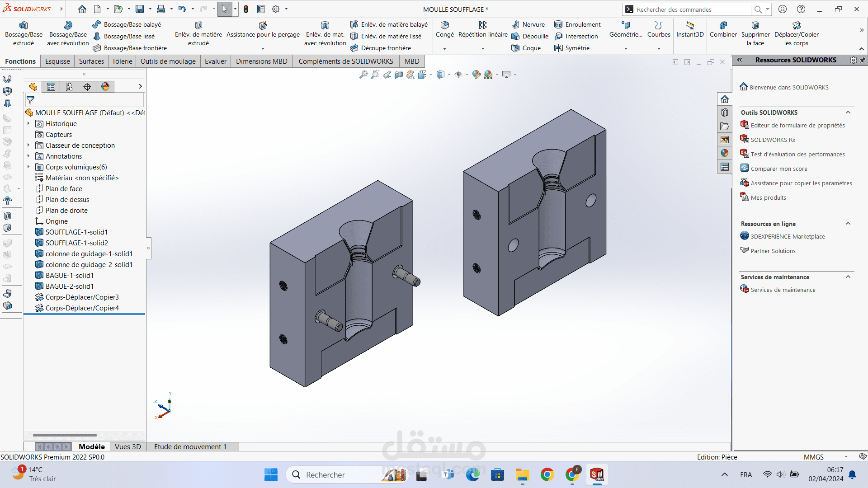This screenshot has height=488, width=868.
Task: Click the Coque shell tool
Action: point(526,48)
